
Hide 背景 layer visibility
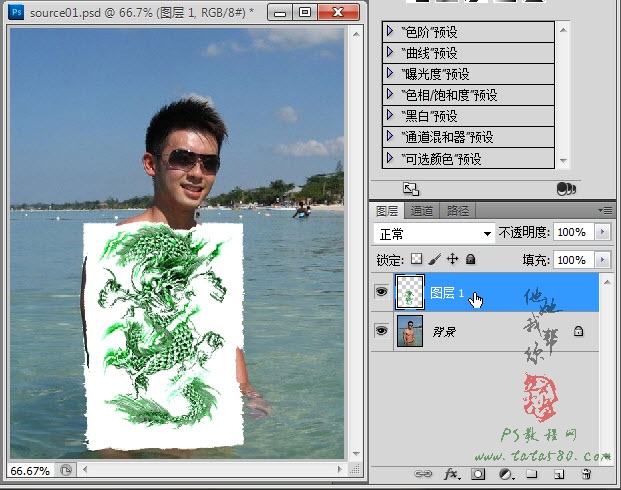[381, 330]
